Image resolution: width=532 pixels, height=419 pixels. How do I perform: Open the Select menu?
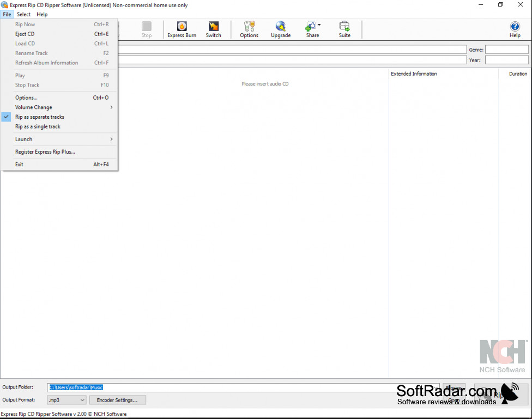(x=24, y=14)
